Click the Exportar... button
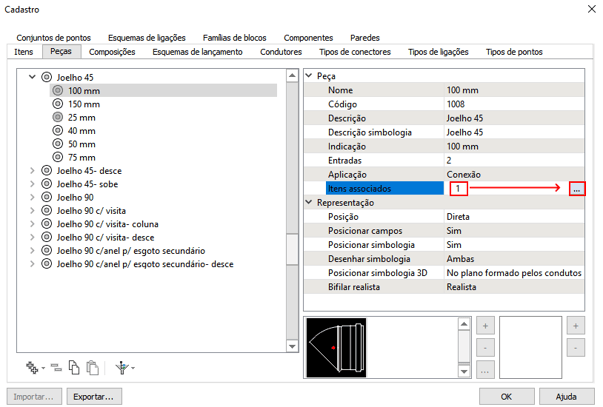603x407 pixels. point(94,395)
